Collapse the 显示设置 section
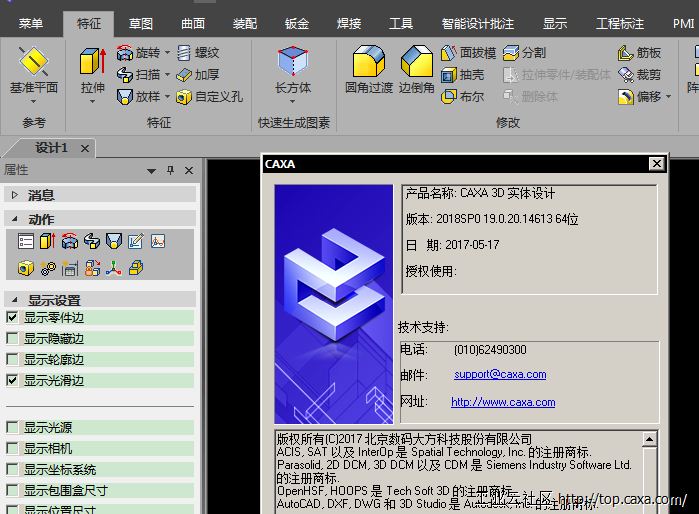The width and height of the screenshot is (699, 514). pyautogui.click(x=15, y=300)
